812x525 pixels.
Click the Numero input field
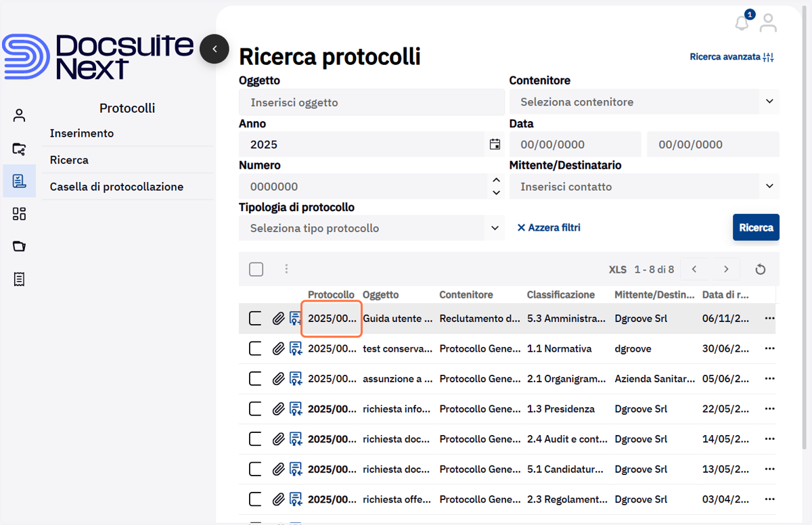pos(363,186)
